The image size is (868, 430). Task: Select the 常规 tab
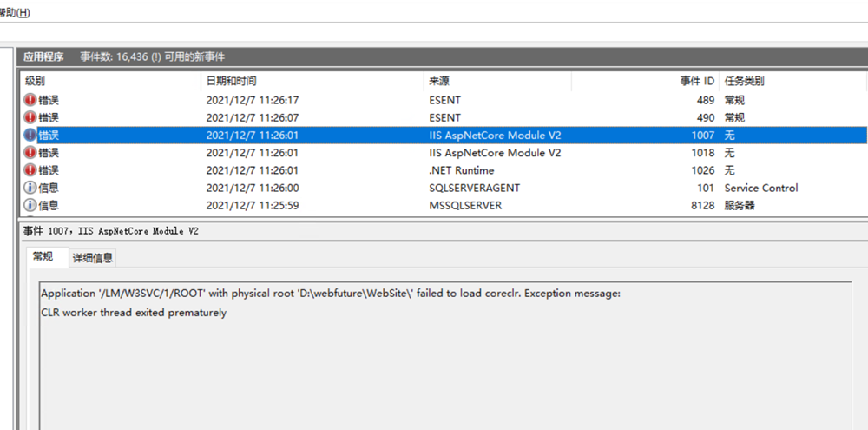click(43, 257)
